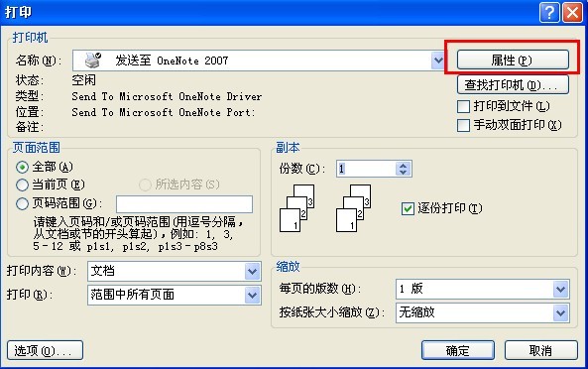Image resolution: width=588 pixels, height=369 pixels.
Task: Click the status text 空闲
Action: (83, 80)
